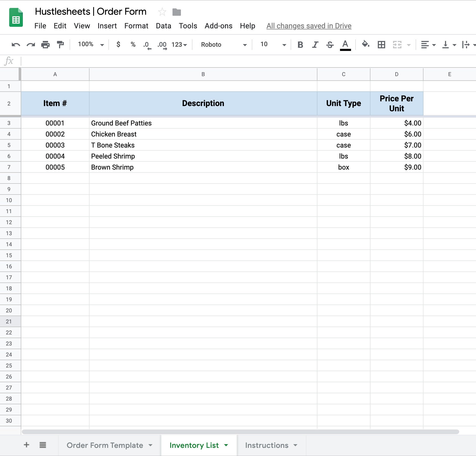This screenshot has height=456, width=476.
Task: Select the Unit Type header cell
Action: pyautogui.click(x=343, y=103)
